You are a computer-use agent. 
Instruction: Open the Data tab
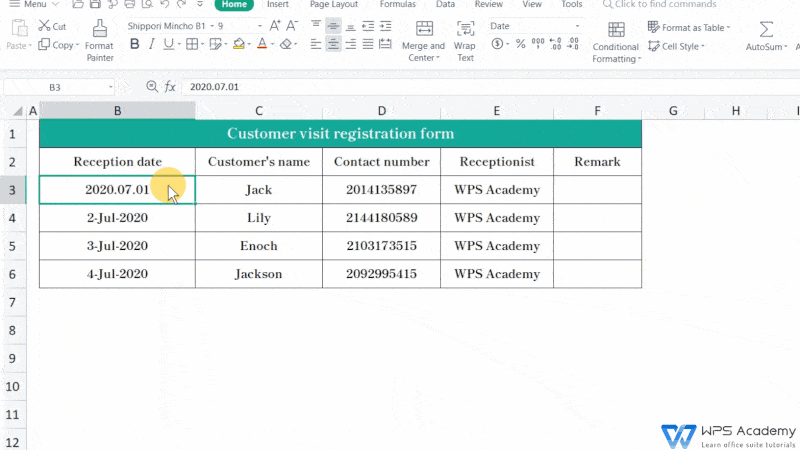445,4
